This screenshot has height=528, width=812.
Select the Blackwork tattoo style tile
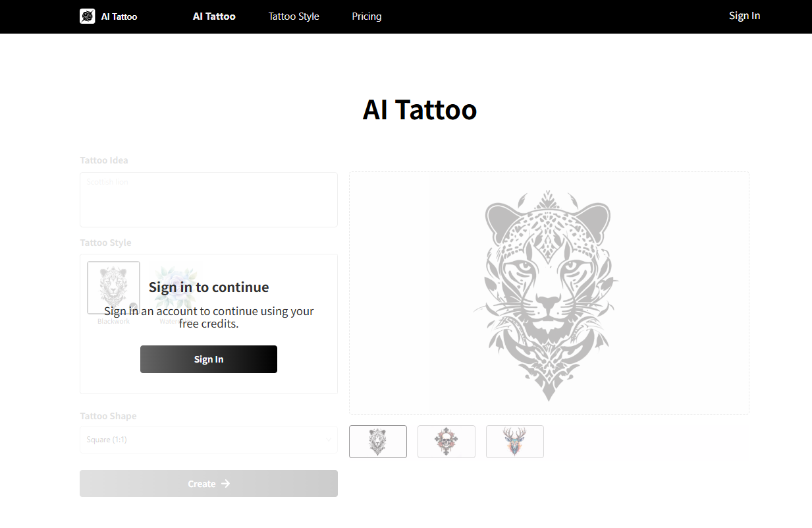click(x=113, y=288)
